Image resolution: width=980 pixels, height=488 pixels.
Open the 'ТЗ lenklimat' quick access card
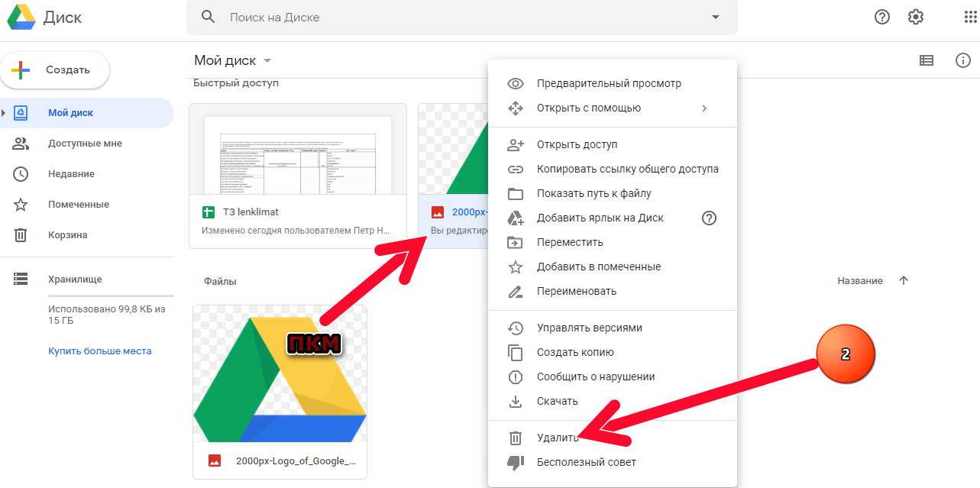click(298, 176)
